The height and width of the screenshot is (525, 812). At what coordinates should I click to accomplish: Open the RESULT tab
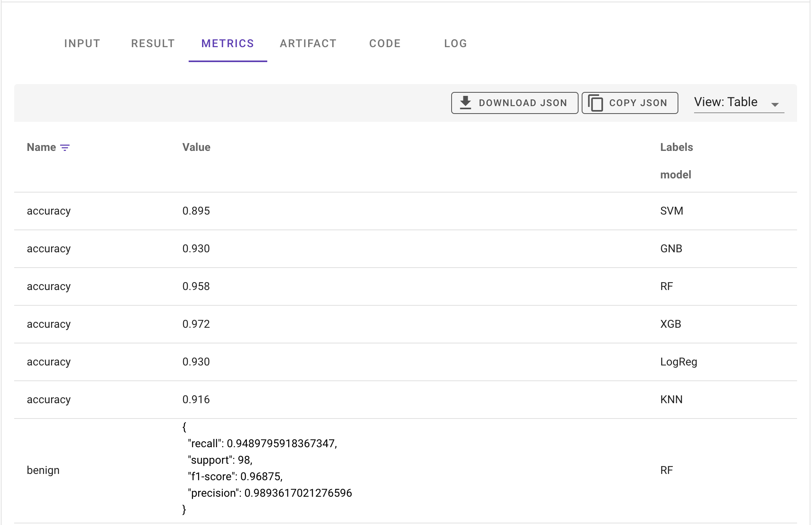pos(153,43)
